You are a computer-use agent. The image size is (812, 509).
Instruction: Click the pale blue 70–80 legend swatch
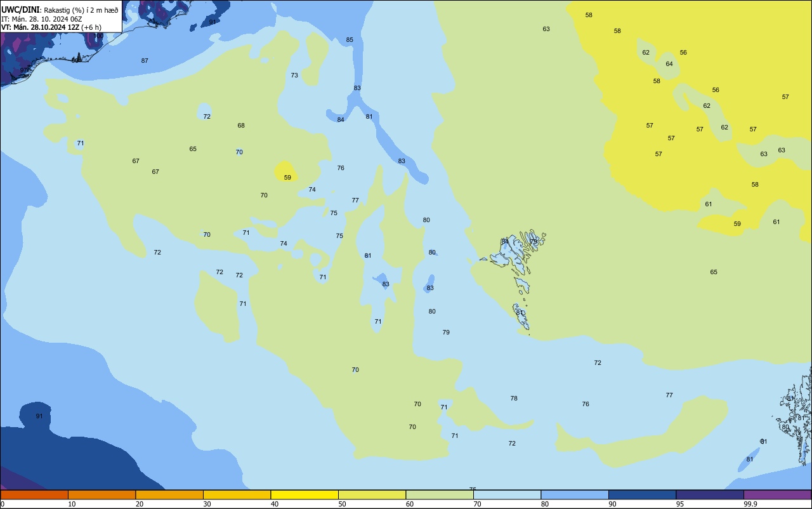pyautogui.click(x=507, y=494)
